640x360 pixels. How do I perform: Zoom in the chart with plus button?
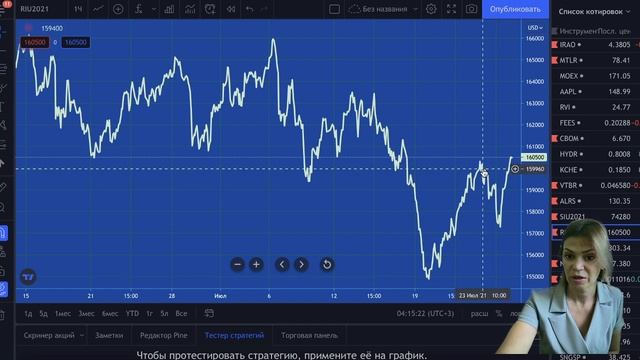point(256,264)
